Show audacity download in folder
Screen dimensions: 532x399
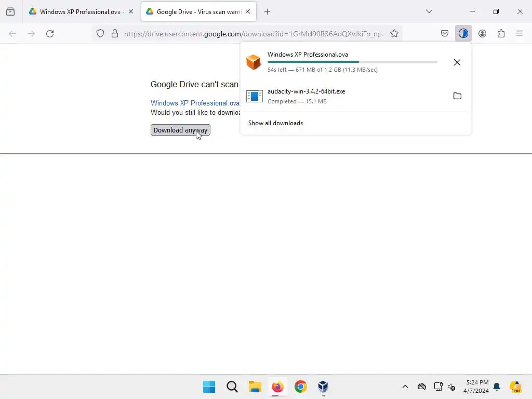[x=457, y=96]
